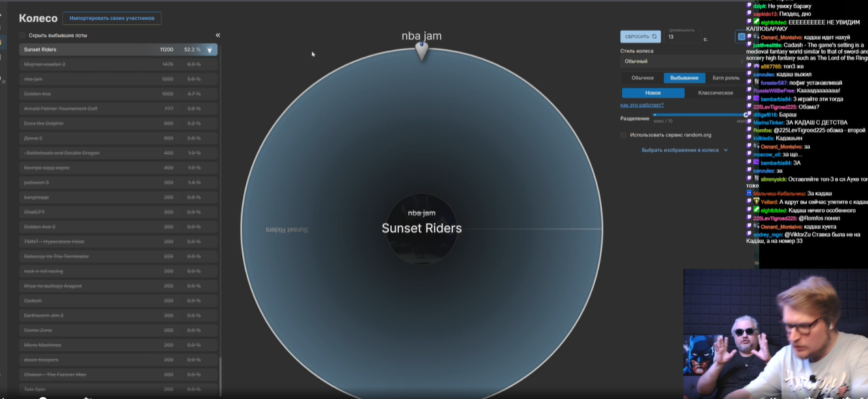Choose the 'Новое' elimination variant
The image size is (868, 399).
tap(652, 93)
